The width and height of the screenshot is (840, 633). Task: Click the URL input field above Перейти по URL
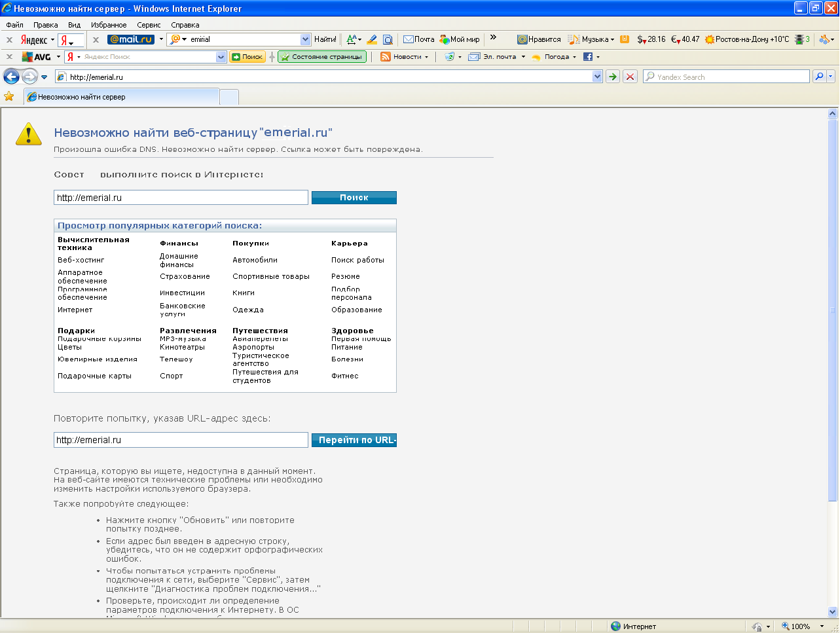click(181, 440)
